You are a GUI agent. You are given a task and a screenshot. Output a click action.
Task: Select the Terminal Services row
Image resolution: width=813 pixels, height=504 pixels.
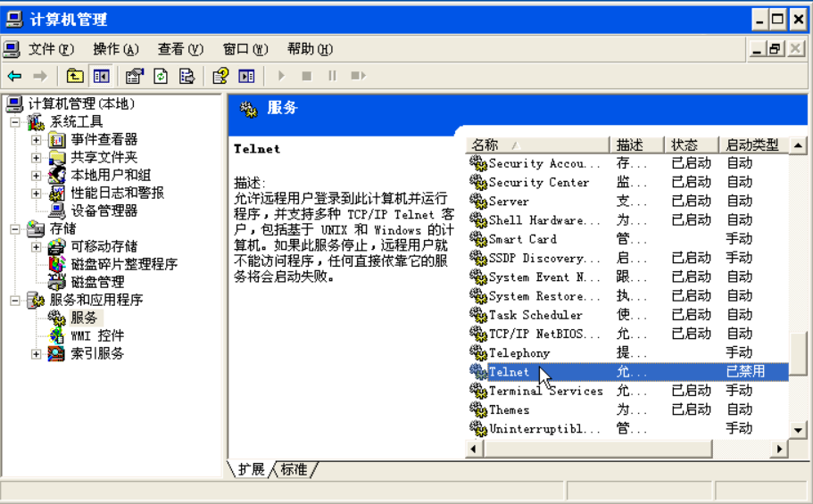click(x=627, y=391)
